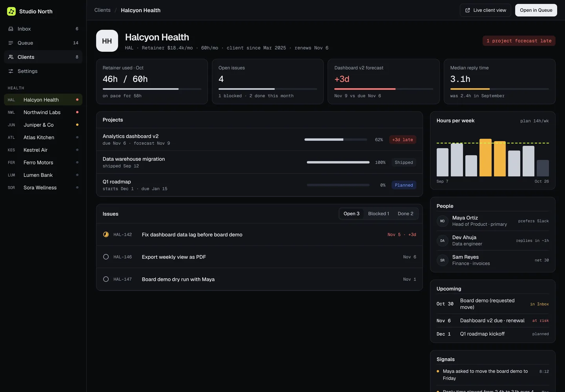Switch to the Blocked 1 issues tab
This screenshot has height=392, width=565.
(x=379, y=214)
